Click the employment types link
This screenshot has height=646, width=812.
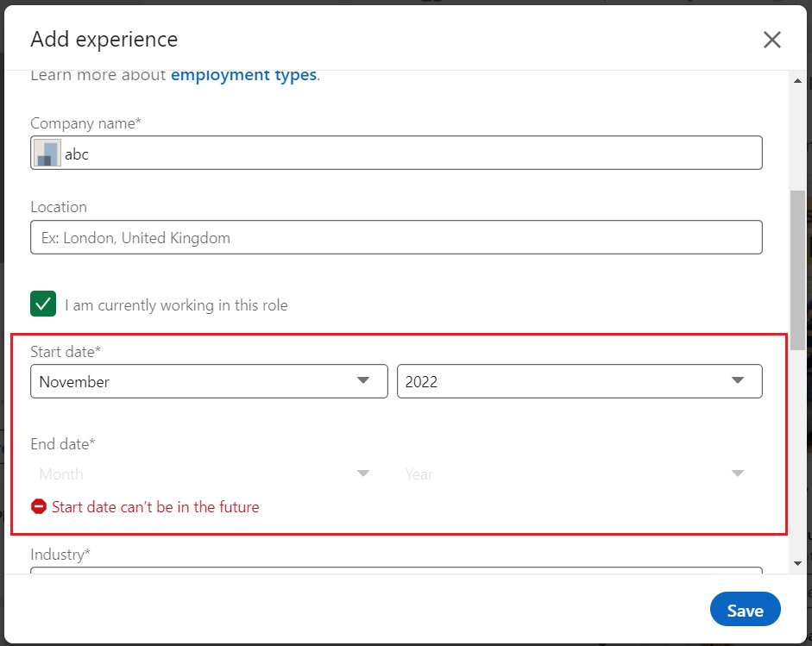tap(243, 75)
